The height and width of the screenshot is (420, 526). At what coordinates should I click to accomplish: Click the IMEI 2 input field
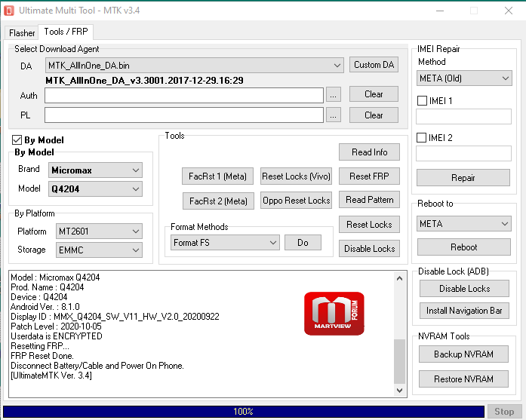click(x=463, y=153)
